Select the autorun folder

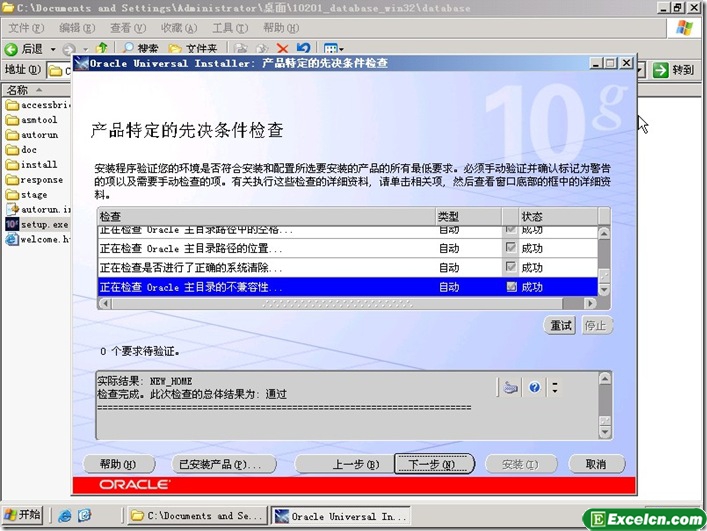pyautogui.click(x=32, y=135)
